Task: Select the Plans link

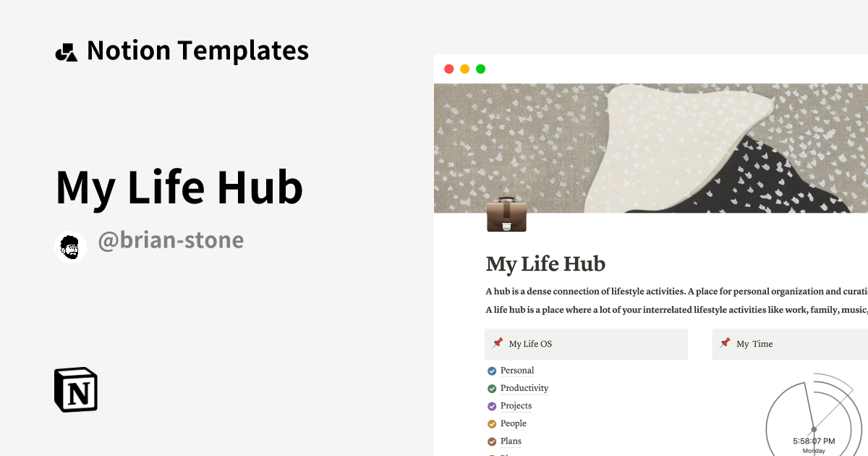Action: tap(512, 441)
